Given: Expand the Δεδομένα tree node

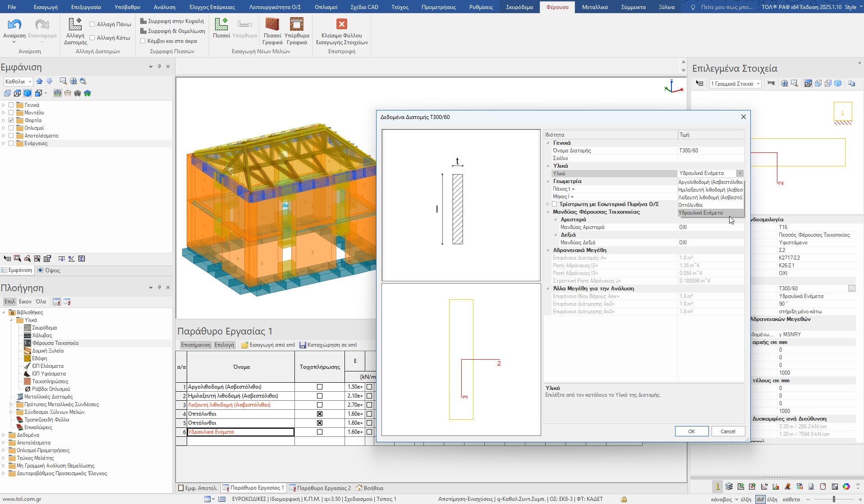Looking at the screenshot, I should pos(4,435).
